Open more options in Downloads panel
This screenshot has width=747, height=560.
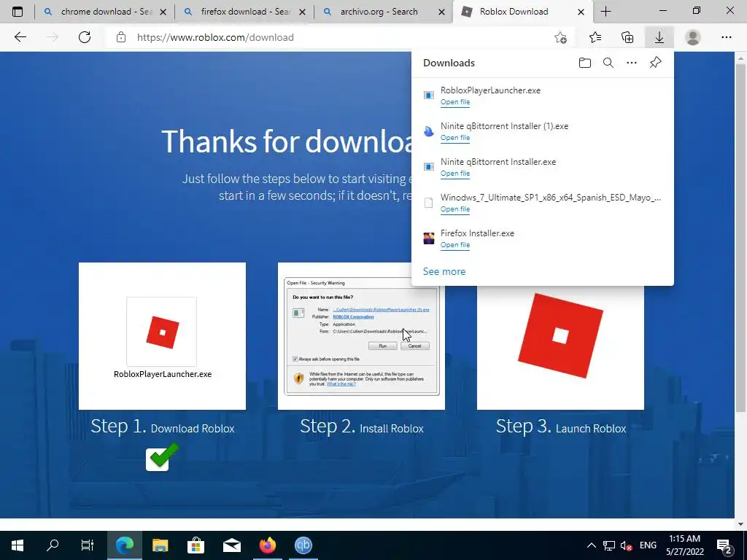(x=632, y=63)
